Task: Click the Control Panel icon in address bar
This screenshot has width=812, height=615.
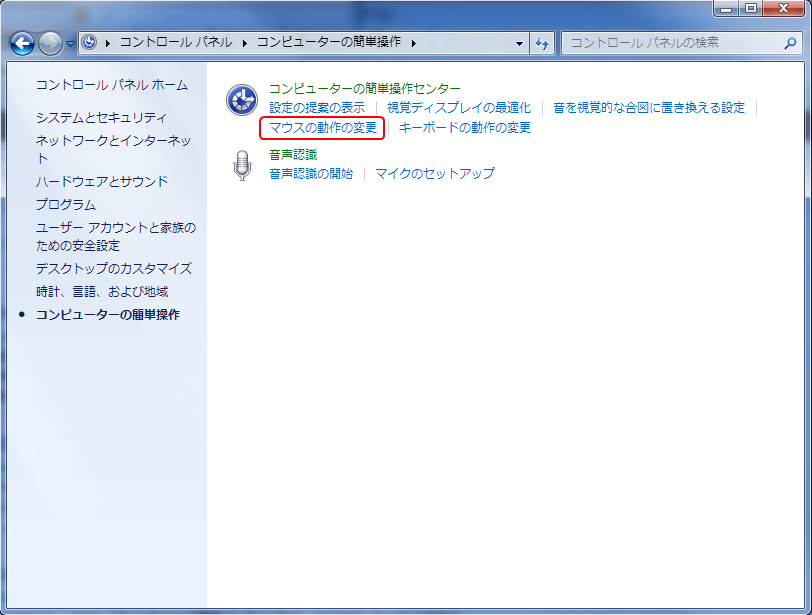Action: coord(90,42)
